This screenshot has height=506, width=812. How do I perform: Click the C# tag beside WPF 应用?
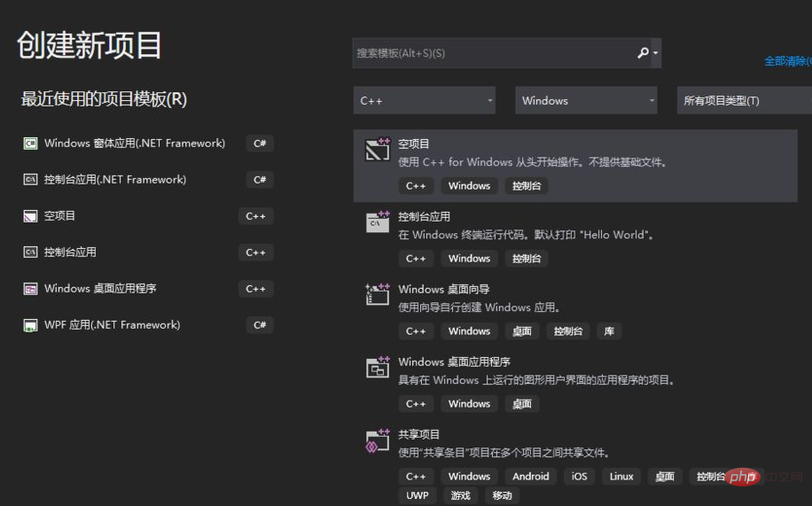[260, 325]
